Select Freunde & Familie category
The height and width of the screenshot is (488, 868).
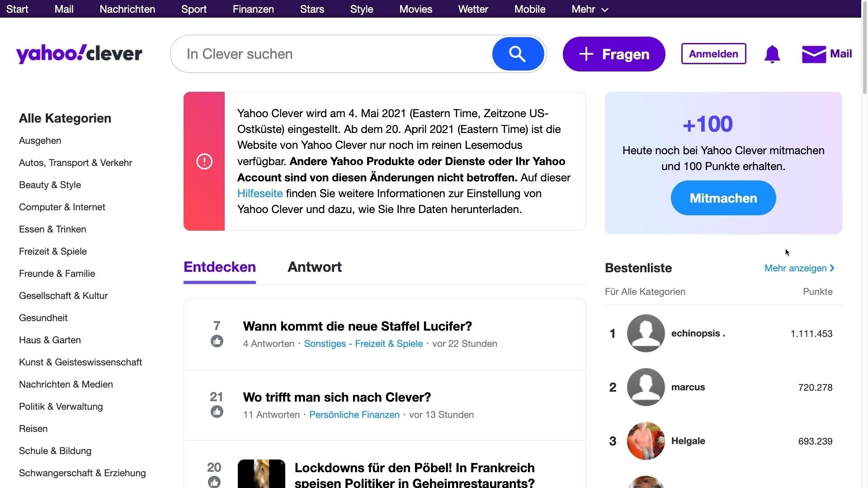[57, 274]
